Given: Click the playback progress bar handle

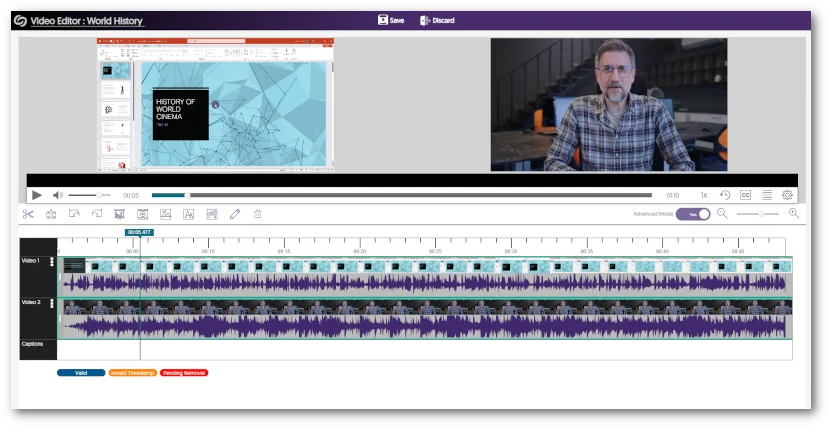Looking at the screenshot, I should point(187,195).
